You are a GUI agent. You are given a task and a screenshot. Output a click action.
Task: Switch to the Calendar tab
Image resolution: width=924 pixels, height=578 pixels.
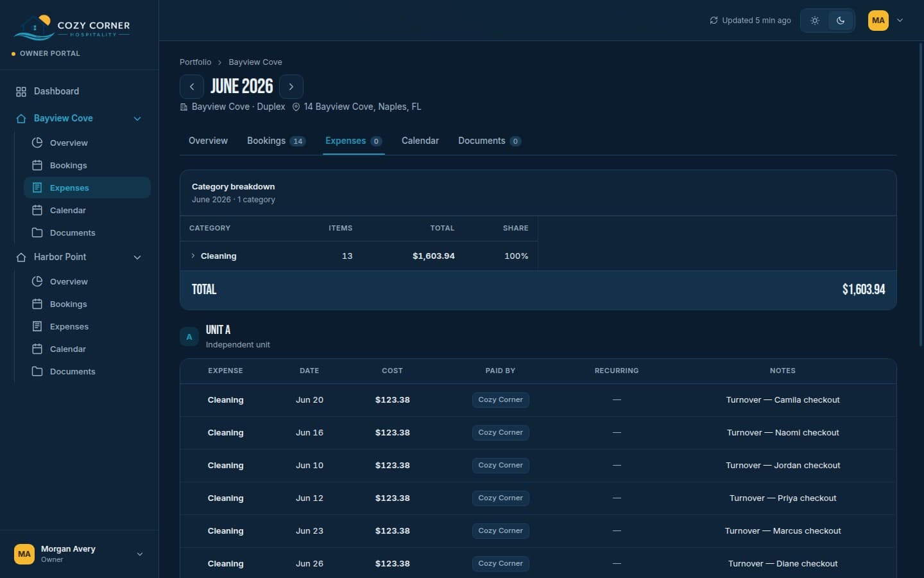tap(420, 141)
